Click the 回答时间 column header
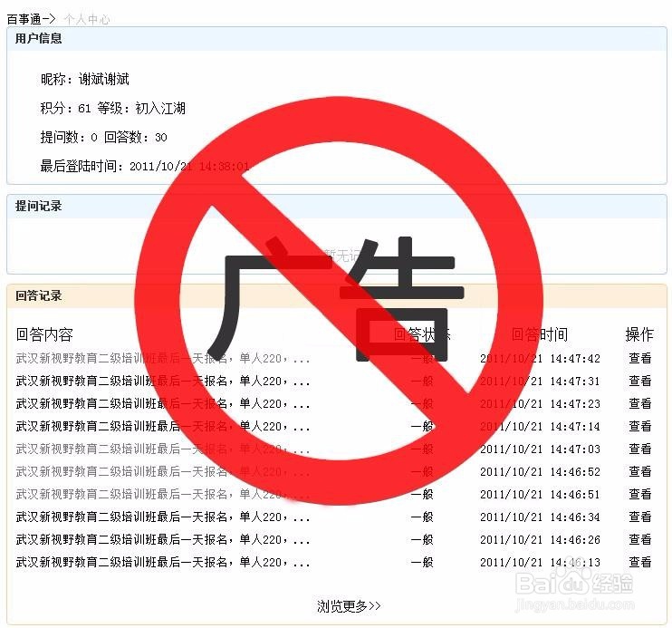Screen dimensions: 672x628 click(540, 334)
